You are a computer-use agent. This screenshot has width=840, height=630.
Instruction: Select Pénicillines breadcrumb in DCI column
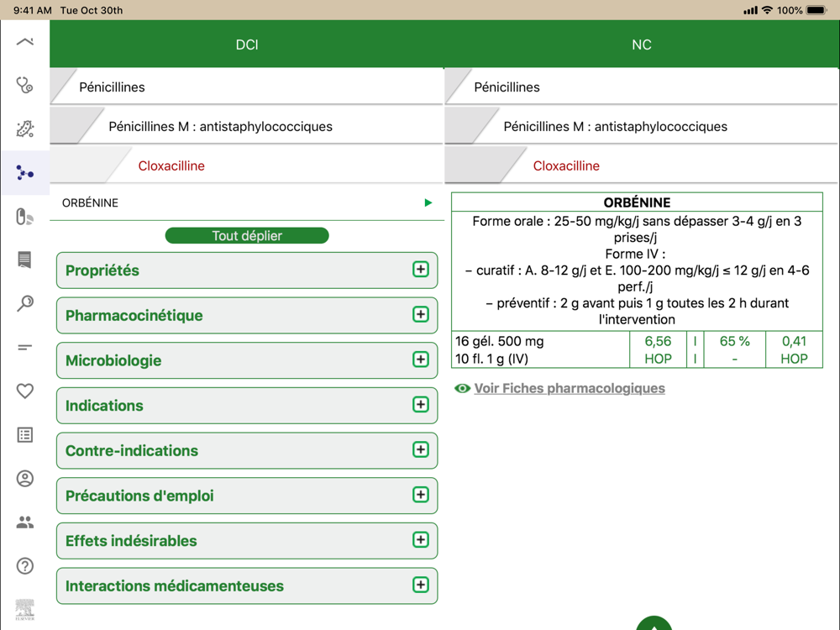[247, 87]
